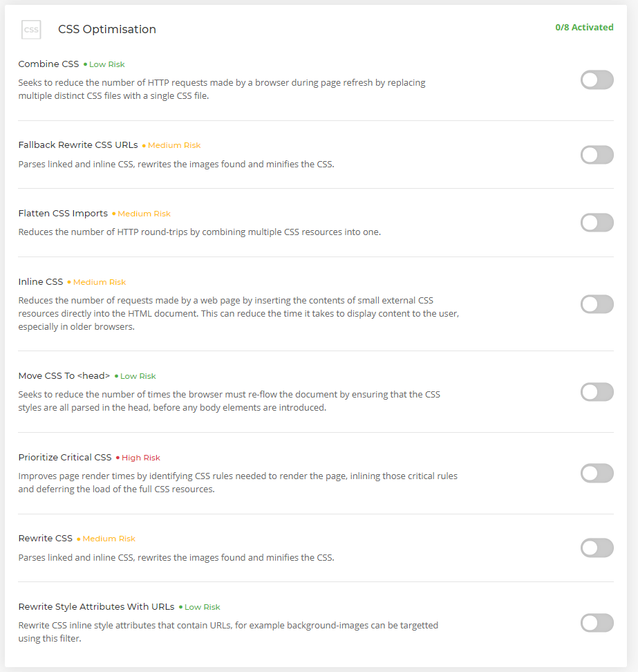Turn on Fallback Rewrite CSS URLs switch
Image resolution: width=638 pixels, height=672 pixels.
click(x=597, y=155)
